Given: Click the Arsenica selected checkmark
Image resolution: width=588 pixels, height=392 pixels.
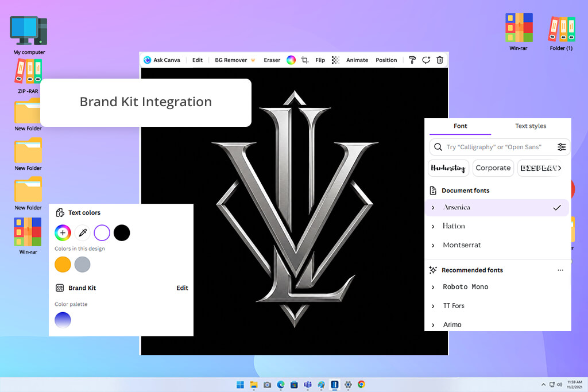Looking at the screenshot, I should pos(557,208).
